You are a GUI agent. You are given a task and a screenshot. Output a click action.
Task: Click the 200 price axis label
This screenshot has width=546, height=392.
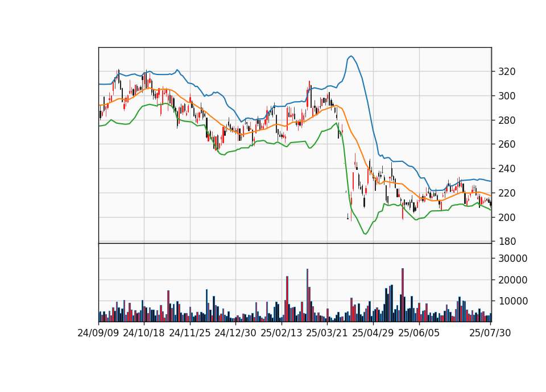[x=507, y=218]
